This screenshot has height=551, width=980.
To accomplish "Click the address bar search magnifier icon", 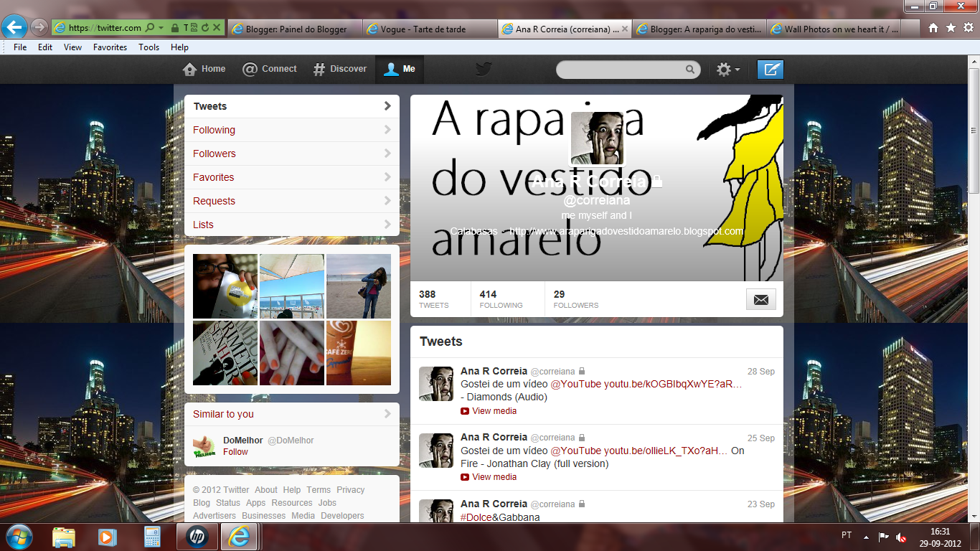I will tap(150, 28).
